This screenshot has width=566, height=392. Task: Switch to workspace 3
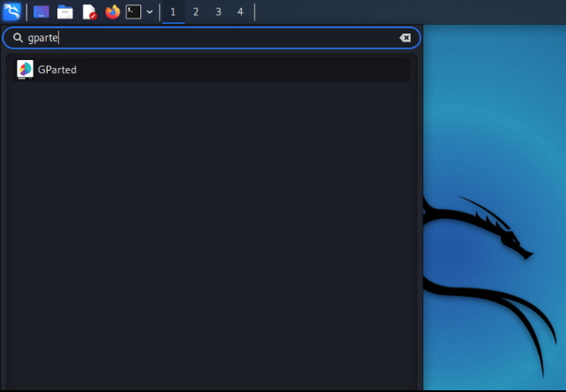[x=218, y=11]
